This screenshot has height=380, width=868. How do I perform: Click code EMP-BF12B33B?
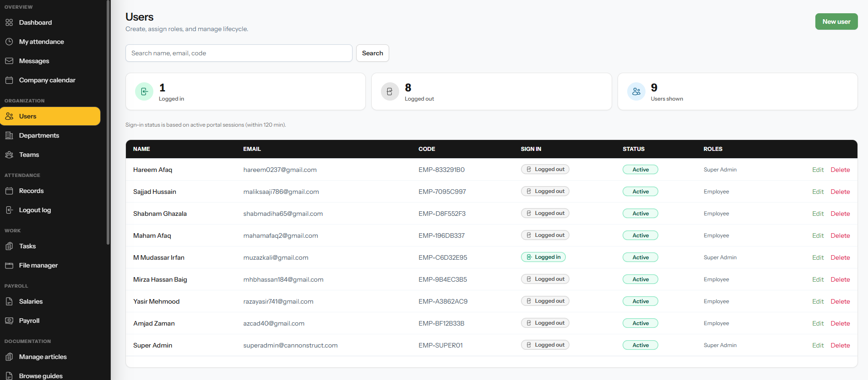pos(441,323)
